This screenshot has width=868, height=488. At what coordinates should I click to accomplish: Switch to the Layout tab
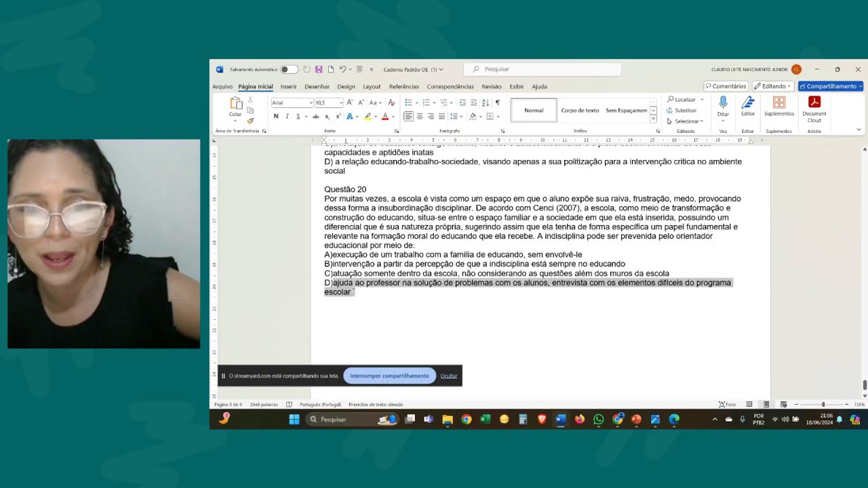click(x=372, y=87)
